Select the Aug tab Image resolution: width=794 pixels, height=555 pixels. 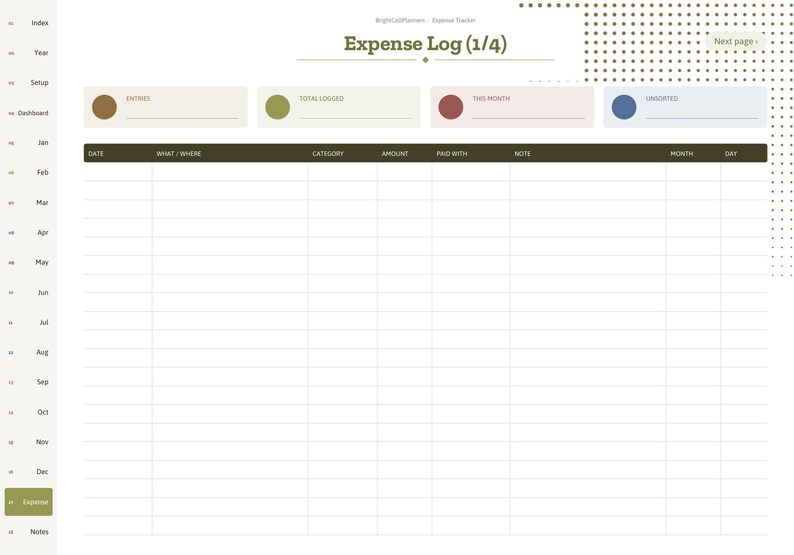coord(28,352)
